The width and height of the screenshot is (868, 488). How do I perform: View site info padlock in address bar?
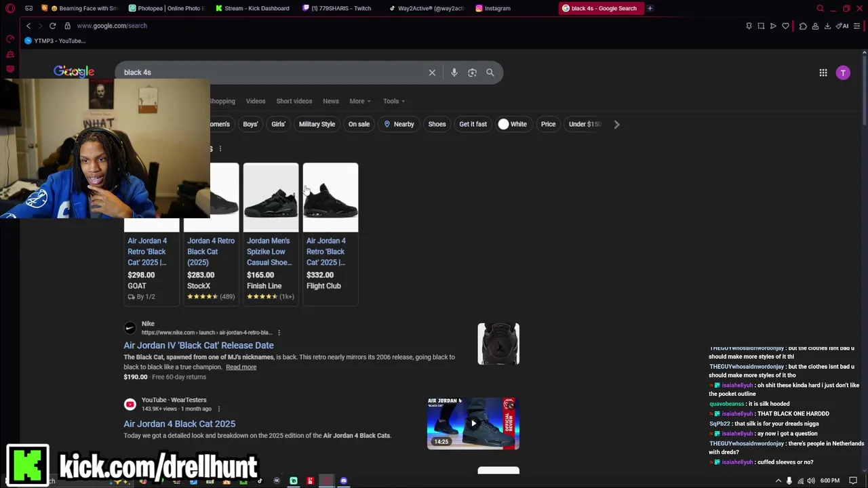coord(67,26)
